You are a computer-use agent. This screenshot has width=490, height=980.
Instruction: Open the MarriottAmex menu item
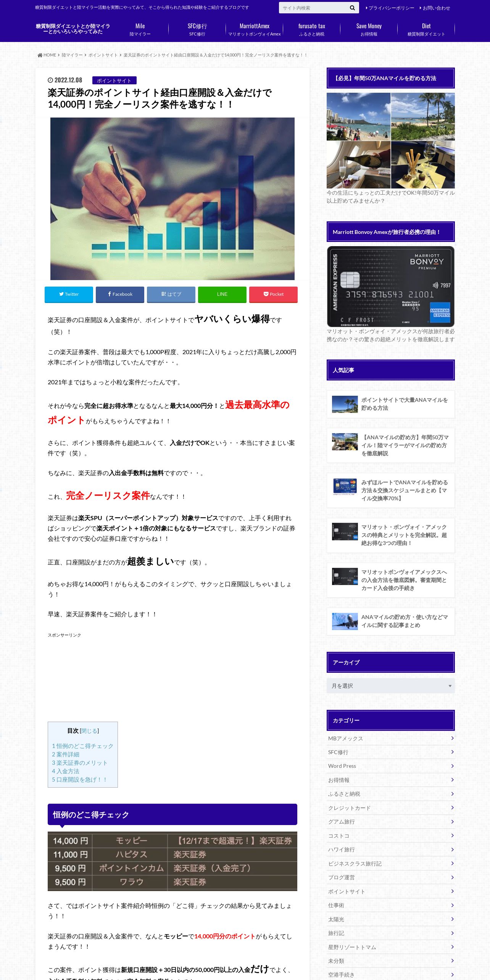point(255,29)
